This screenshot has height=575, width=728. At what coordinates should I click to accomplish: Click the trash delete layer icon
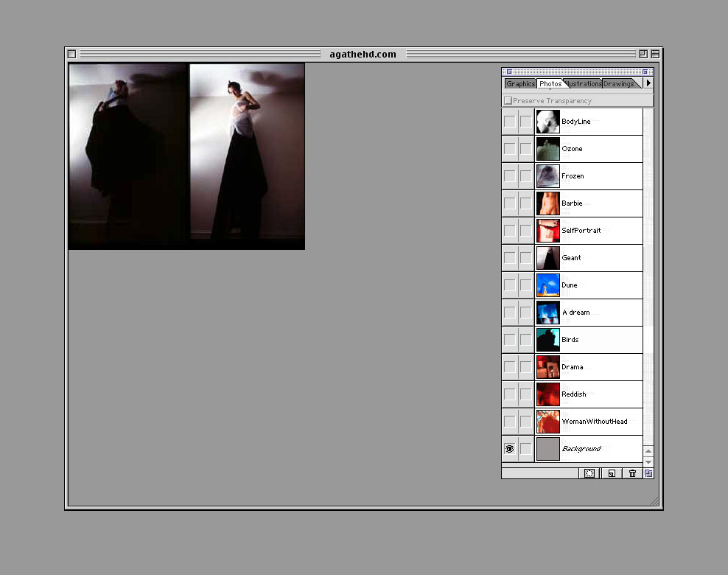tap(632, 473)
